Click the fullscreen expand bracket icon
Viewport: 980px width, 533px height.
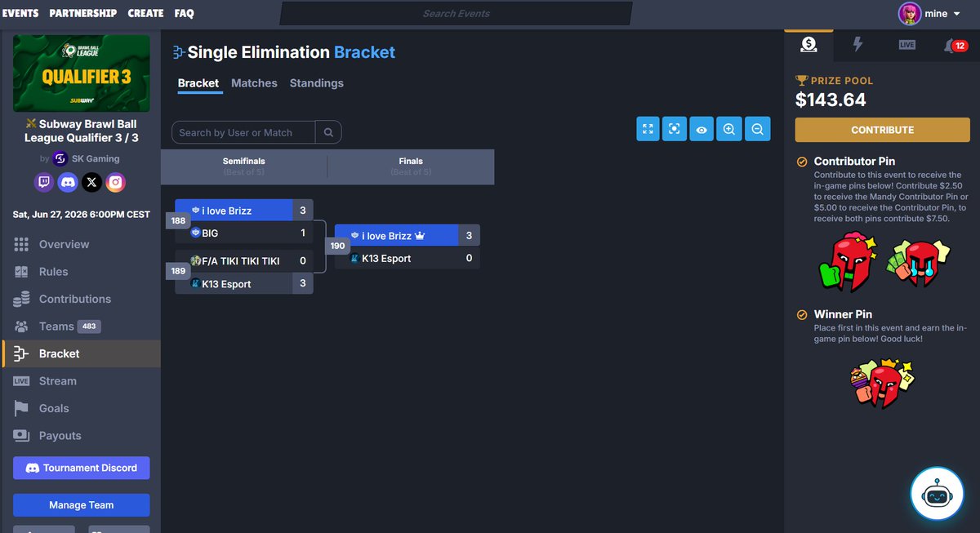[x=648, y=129]
